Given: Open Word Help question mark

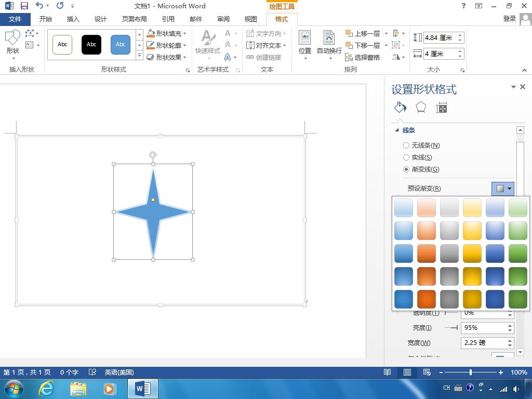Looking at the screenshot, I should 463,5.
